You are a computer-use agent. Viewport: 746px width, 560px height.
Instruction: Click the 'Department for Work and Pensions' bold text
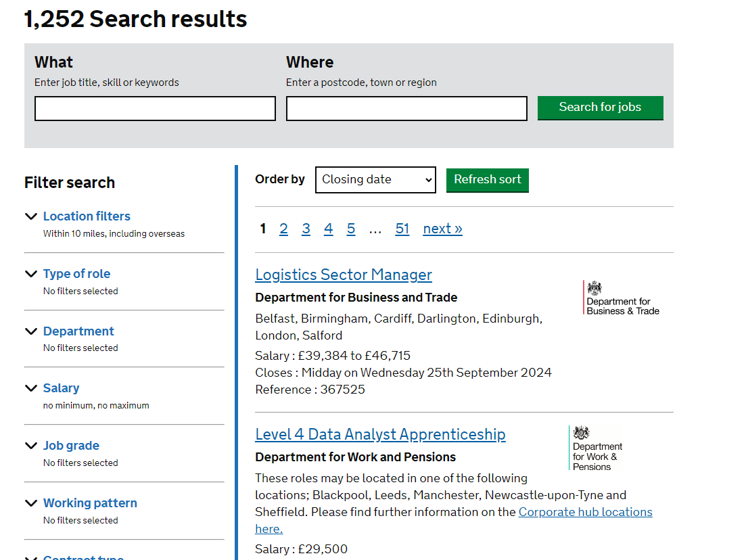click(355, 457)
